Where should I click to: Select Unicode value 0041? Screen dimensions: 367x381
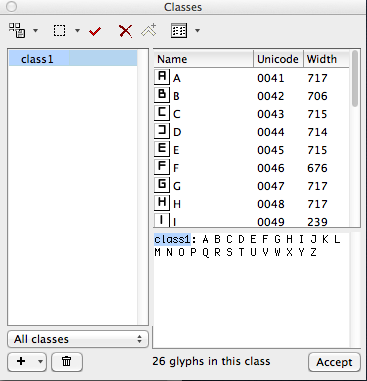[271, 78]
